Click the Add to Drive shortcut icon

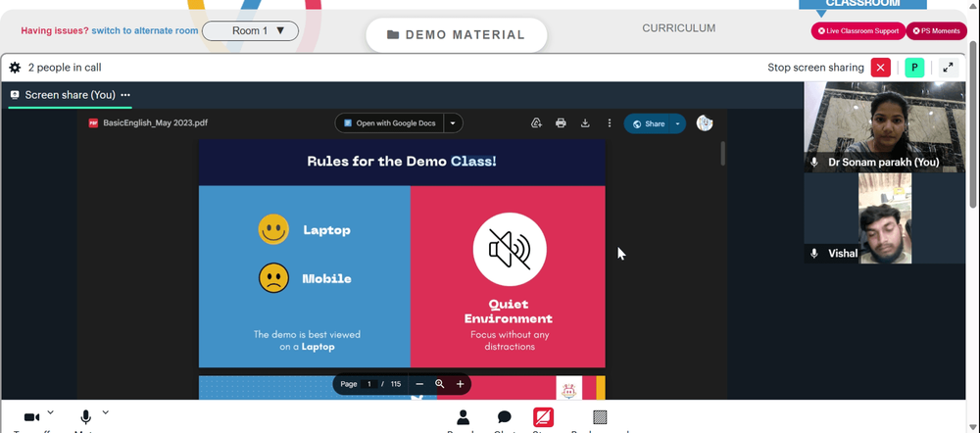(536, 123)
